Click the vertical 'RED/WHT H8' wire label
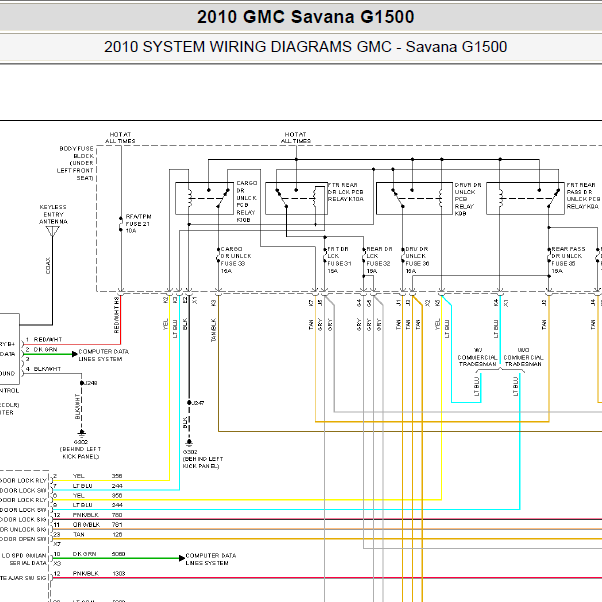This screenshot has width=602, height=602. pos(116,315)
